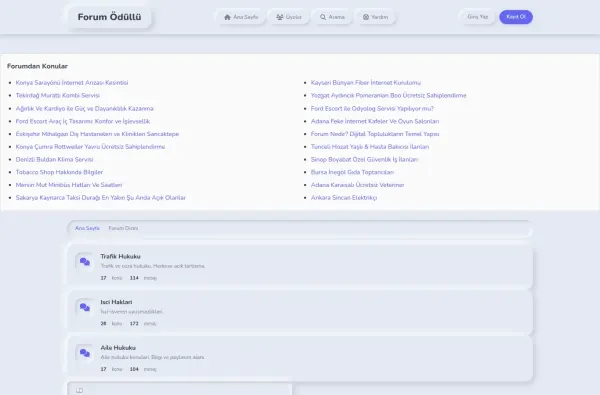The height and width of the screenshot is (395, 600).
Task: Open Eskişehir Mihalgazi Diş Hastaneleri topic
Action: point(97,134)
